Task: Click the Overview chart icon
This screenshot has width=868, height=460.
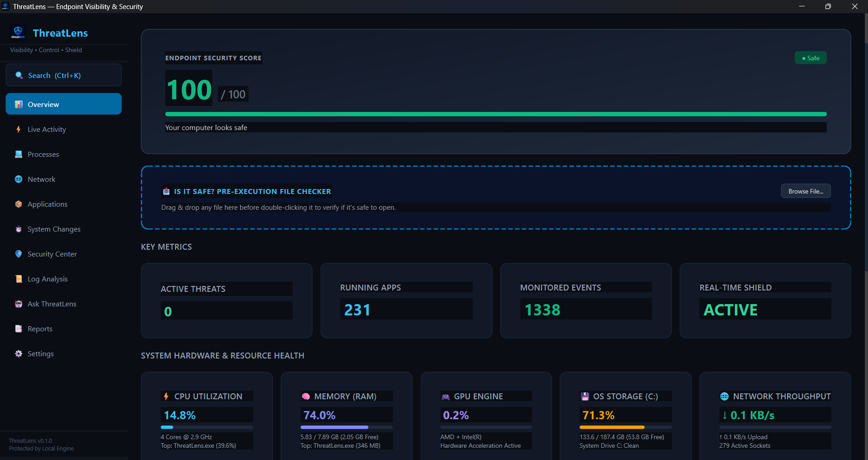Action: pos(19,104)
